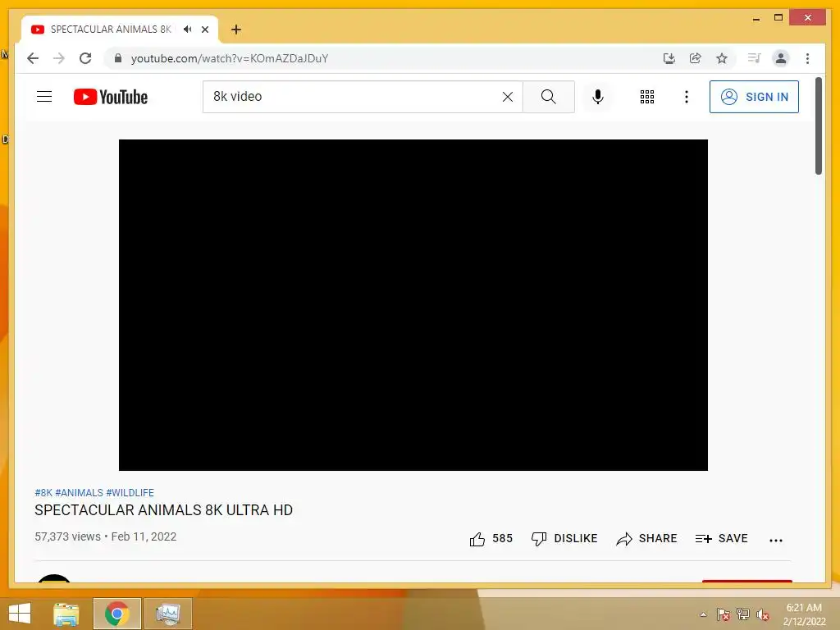Go back using the browser back arrow
This screenshot has height=630, width=840.
33,58
